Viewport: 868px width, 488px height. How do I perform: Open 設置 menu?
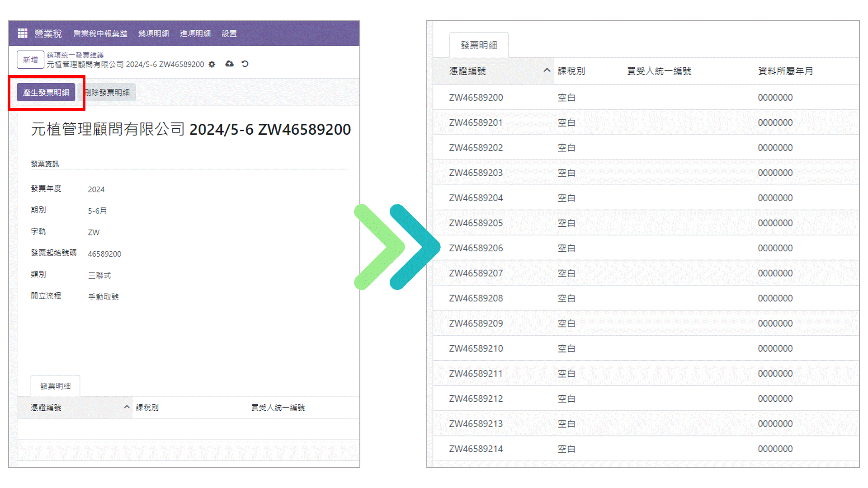[x=229, y=33]
